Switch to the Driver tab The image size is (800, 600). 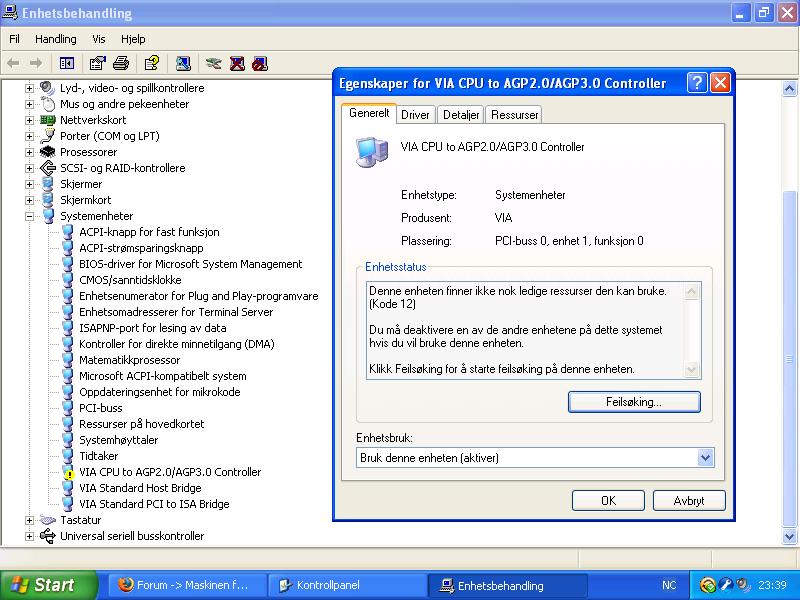[415, 115]
